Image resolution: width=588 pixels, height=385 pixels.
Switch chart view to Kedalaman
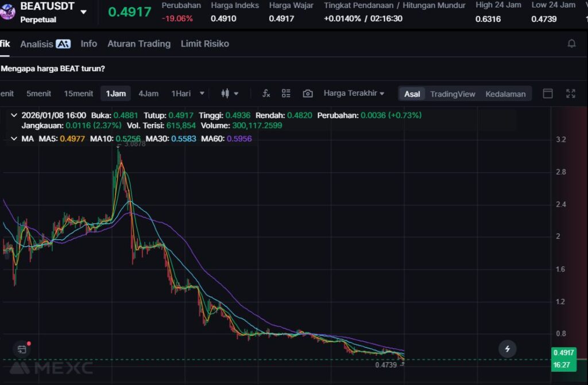(505, 94)
